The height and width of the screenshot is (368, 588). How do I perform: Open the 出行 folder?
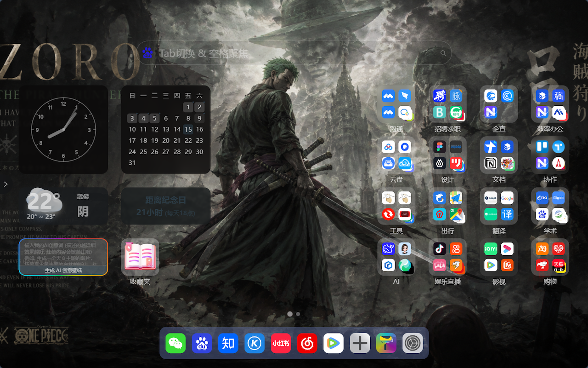[447, 206]
